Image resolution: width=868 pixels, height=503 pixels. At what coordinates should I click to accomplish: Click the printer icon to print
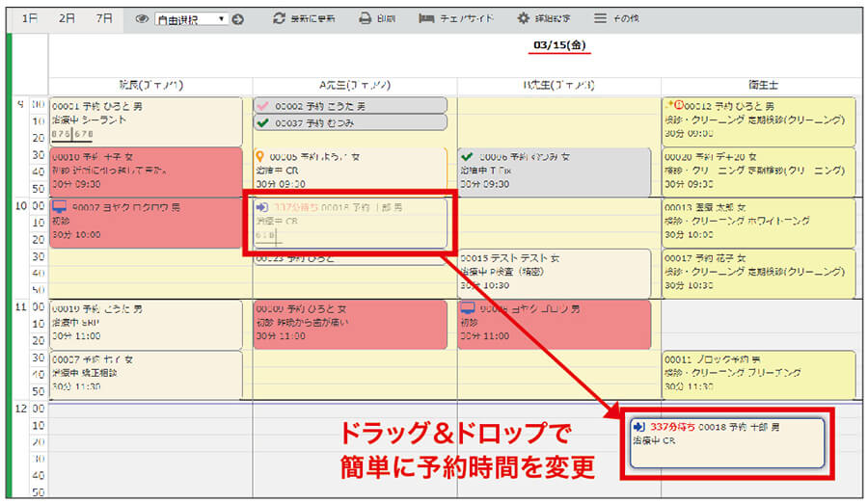[365, 18]
